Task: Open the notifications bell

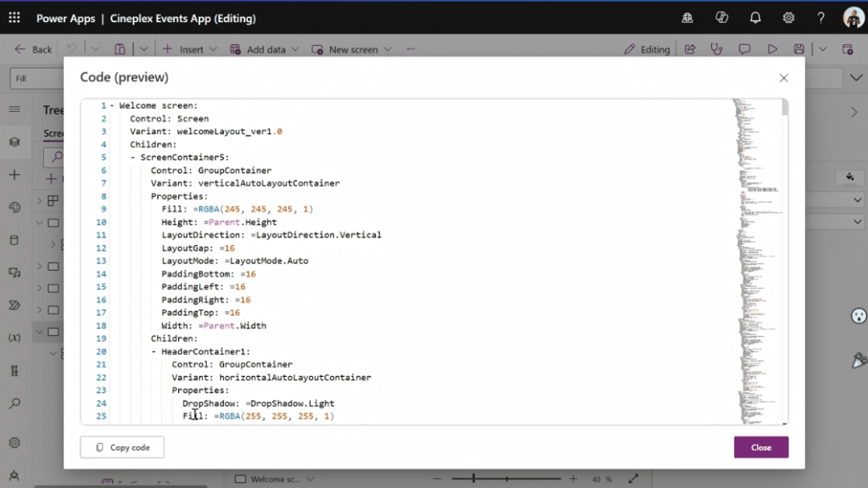Action: [x=755, y=18]
